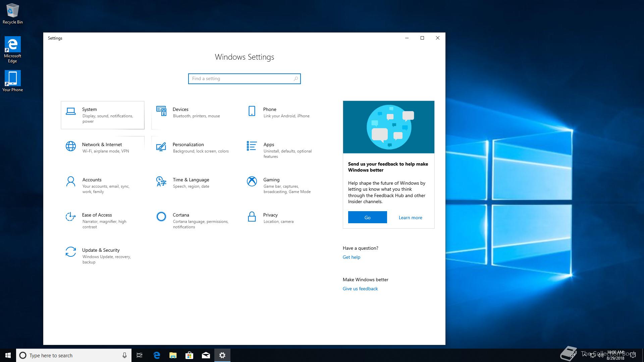Activate the microphone in taskbar search
The height and width of the screenshot is (362, 644).
pyautogui.click(x=124, y=355)
